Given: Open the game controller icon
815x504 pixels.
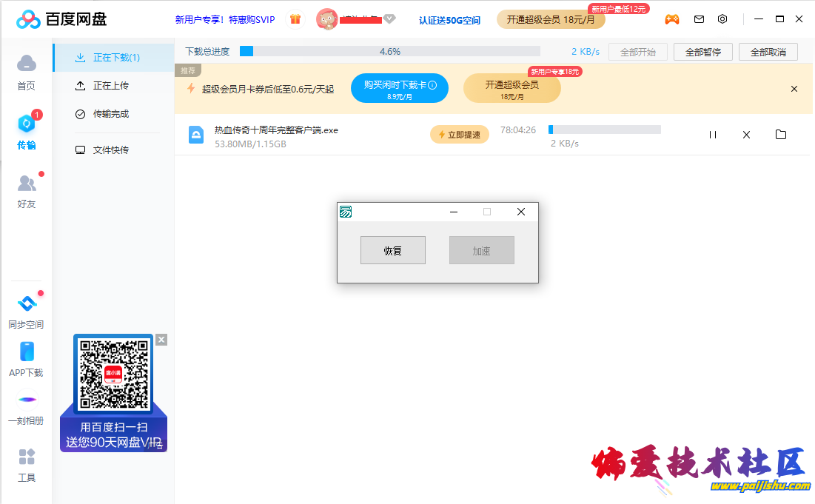Looking at the screenshot, I should click(x=671, y=19).
